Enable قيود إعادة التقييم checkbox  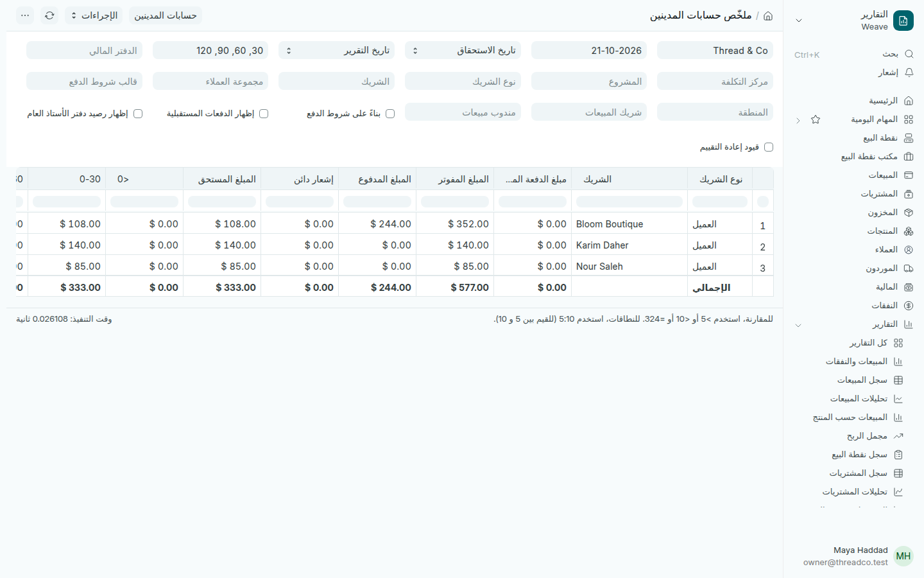[769, 147]
